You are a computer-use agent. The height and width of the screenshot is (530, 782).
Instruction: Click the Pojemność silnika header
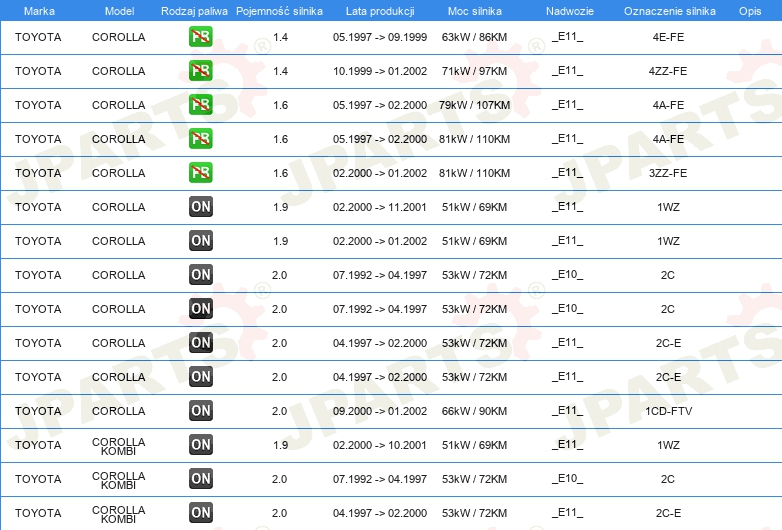pos(279,11)
